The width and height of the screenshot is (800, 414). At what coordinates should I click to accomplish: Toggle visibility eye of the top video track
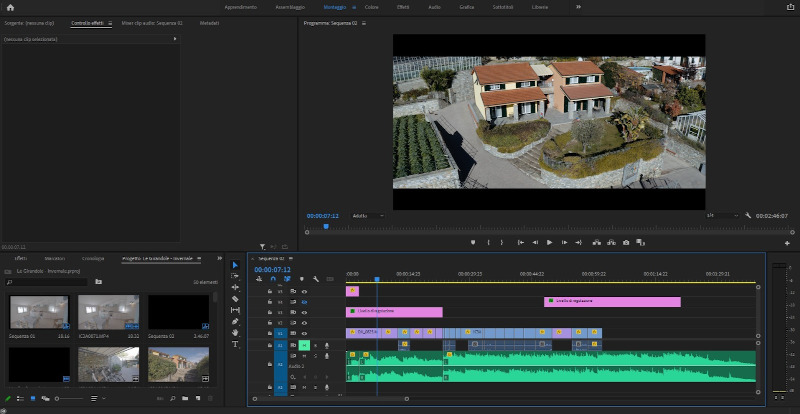304,291
